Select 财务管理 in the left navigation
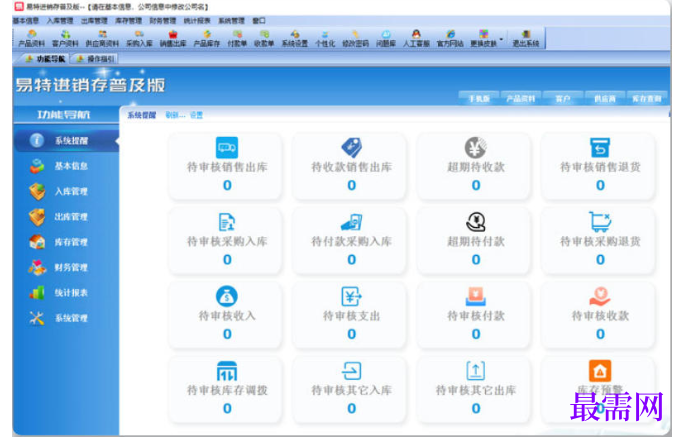This screenshot has height=438, width=682. click(x=67, y=267)
